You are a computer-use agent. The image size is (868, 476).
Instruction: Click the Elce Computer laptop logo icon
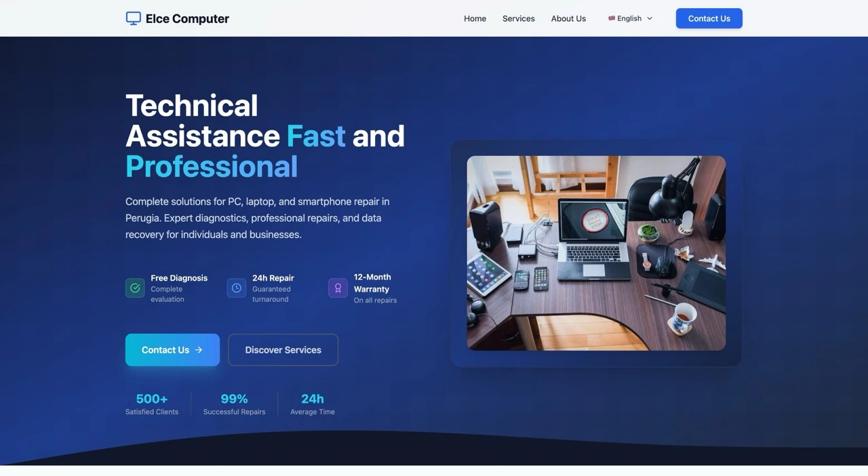[x=132, y=18]
